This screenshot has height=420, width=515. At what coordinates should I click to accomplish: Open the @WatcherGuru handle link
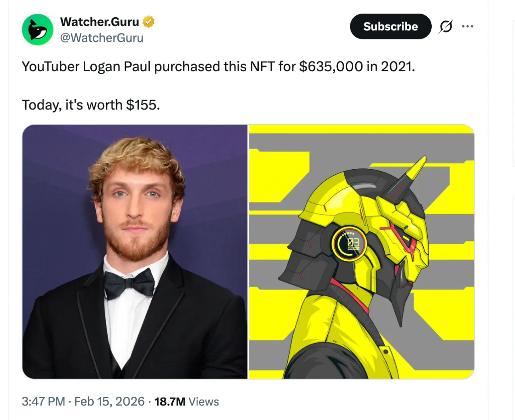tap(102, 38)
